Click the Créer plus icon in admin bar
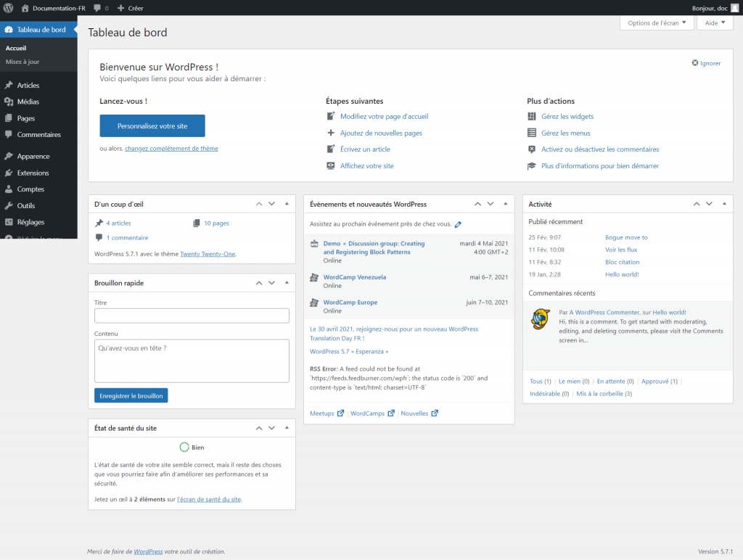 [x=121, y=8]
